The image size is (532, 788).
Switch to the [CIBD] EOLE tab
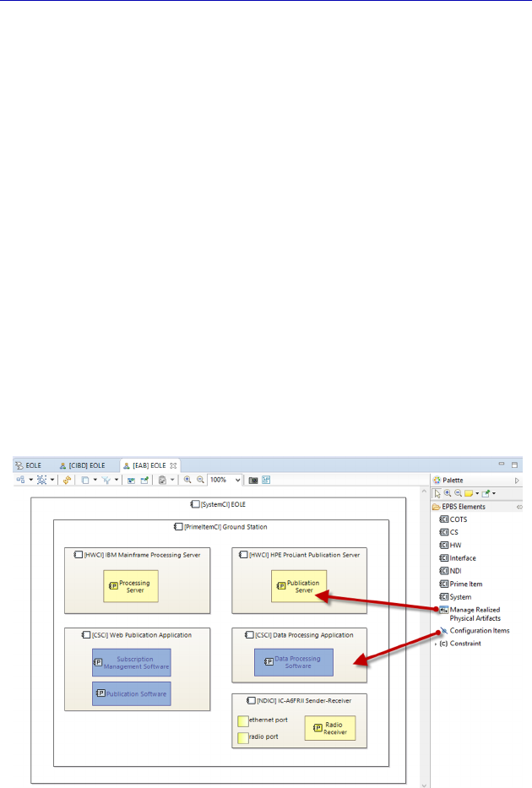click(83, 465)
